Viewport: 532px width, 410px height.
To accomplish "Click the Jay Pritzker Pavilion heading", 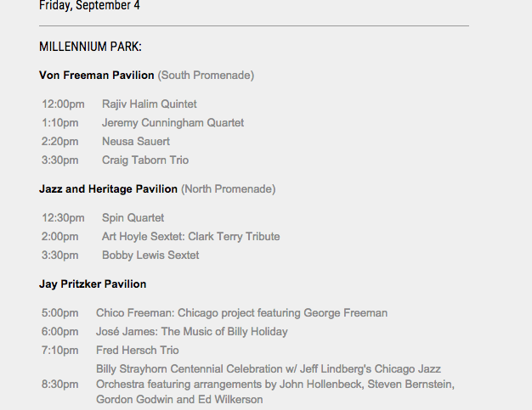I will (x=93, y=284).
